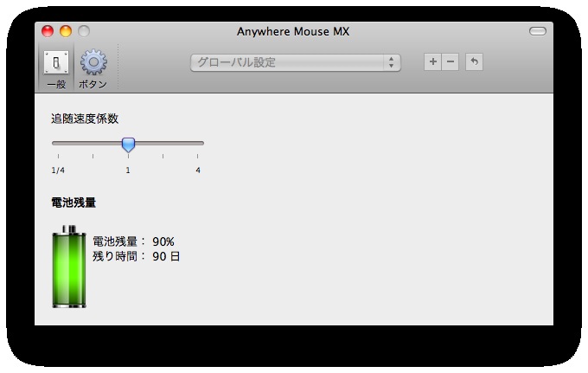
Task: Close the Anywhere Mouse MX window
Action: click(x=48, y=32)
